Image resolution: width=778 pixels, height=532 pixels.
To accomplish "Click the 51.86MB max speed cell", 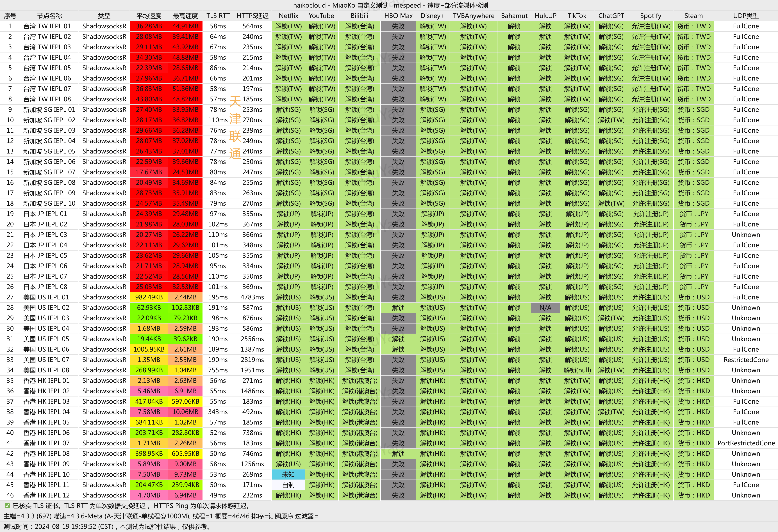I will pyautogui.click(x=185, y=89).
